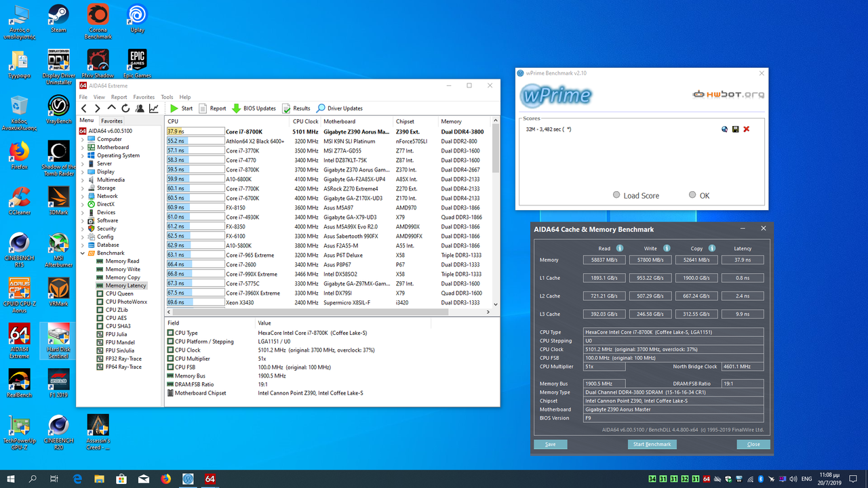The height and width of the screenshot is (488, 868).
Task: Refresh the AIDA64 page via refresh icon
Action: point(125,108)
